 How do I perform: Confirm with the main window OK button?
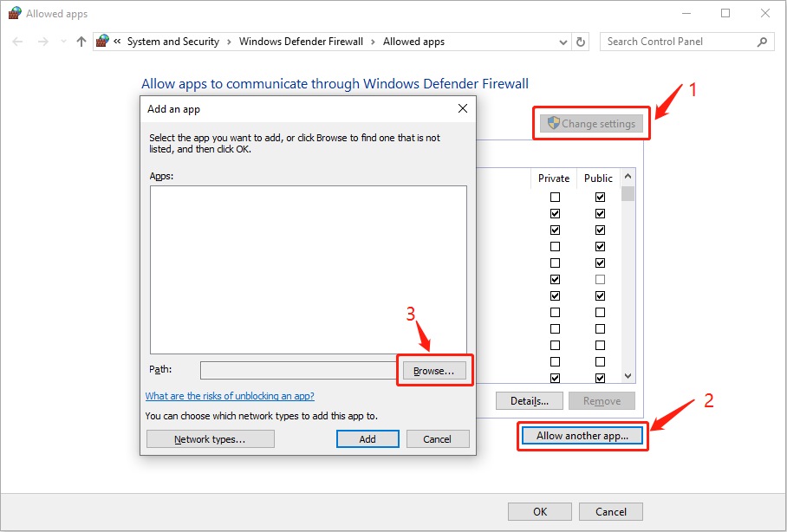pos(540,512)
